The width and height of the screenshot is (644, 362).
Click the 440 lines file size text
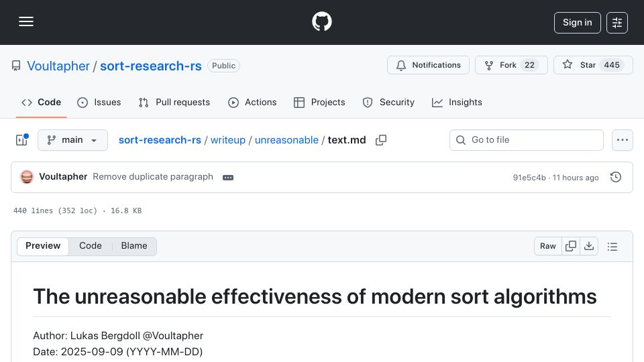[x=77, y=210]
